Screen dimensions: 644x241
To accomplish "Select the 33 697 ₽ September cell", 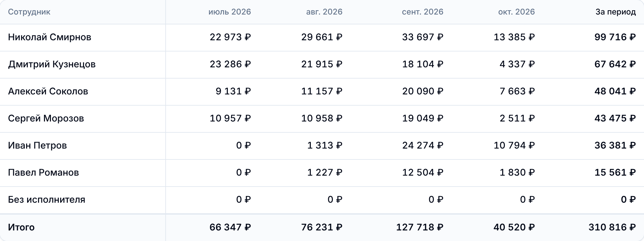I will pyautogui.click(x=423, y=37).
